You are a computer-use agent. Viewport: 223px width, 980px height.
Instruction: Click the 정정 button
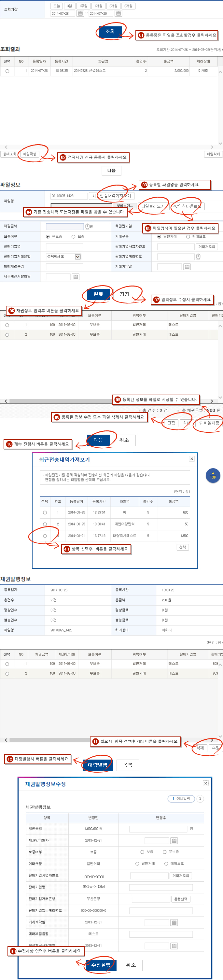124,294
